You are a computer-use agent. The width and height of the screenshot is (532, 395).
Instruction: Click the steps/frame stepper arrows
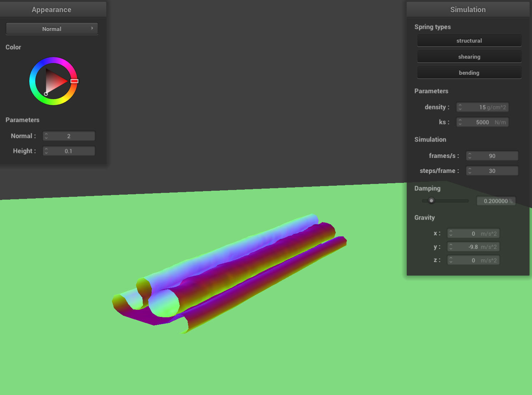coord(470,171)
